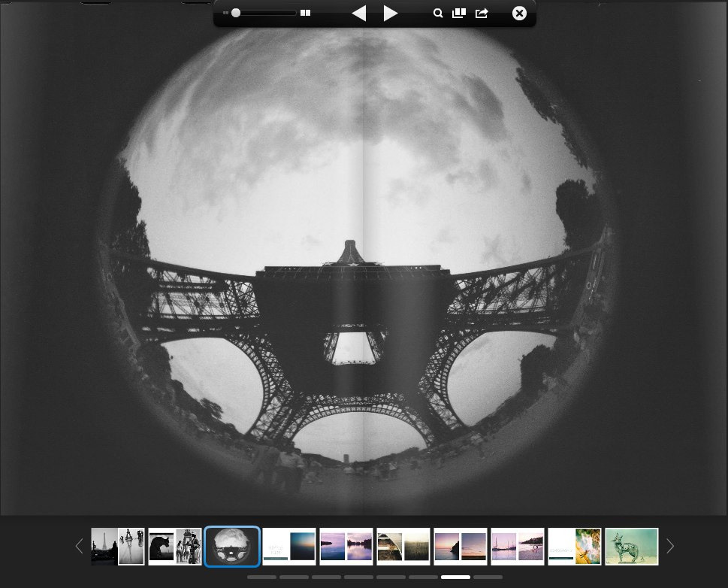The width and height of the screenshot is (728, 588).
Task: Select the first Eiffel Tower and statue thumbnail
Action: click(118, 547)
